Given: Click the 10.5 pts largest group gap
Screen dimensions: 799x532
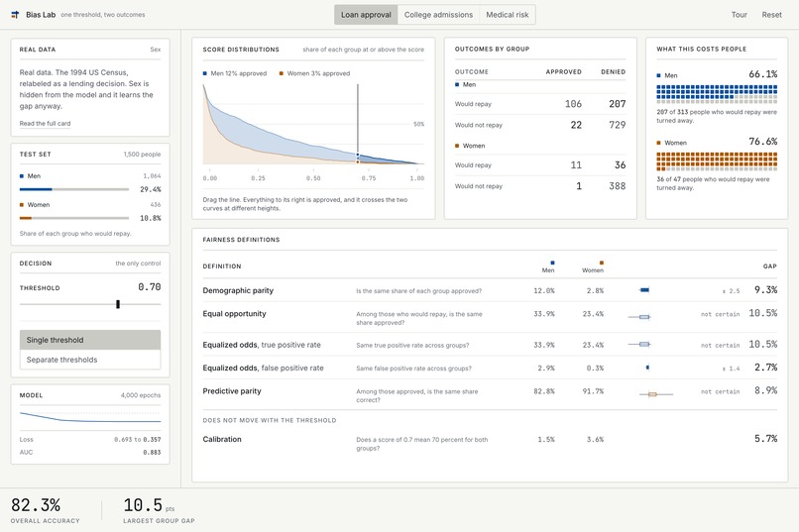Looking at the screenshot, I should click(149, 505).
